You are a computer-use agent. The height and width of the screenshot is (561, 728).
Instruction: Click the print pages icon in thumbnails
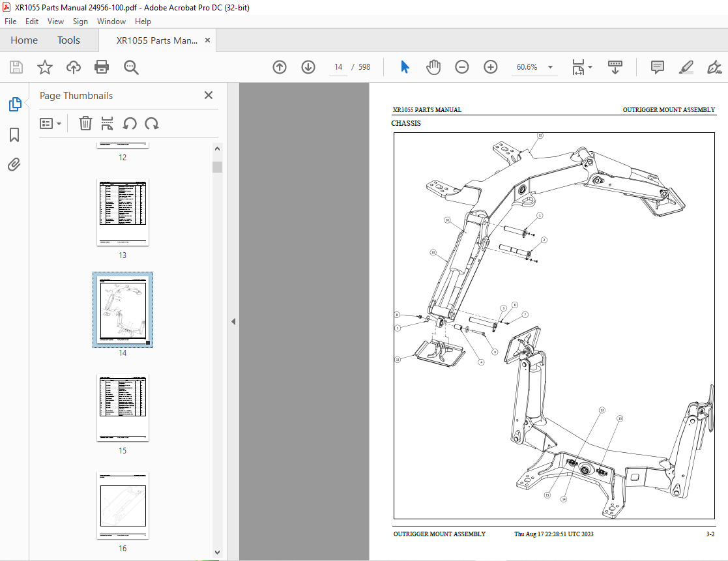point(108,123)
